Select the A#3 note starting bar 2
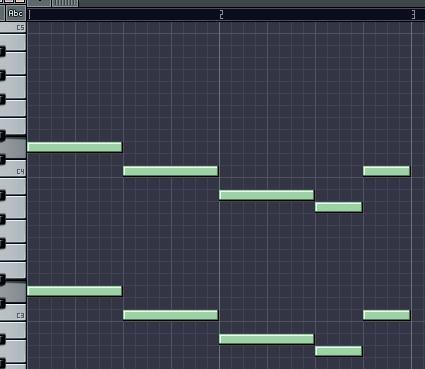Viewport: 425px width, 369px height. 266,195
